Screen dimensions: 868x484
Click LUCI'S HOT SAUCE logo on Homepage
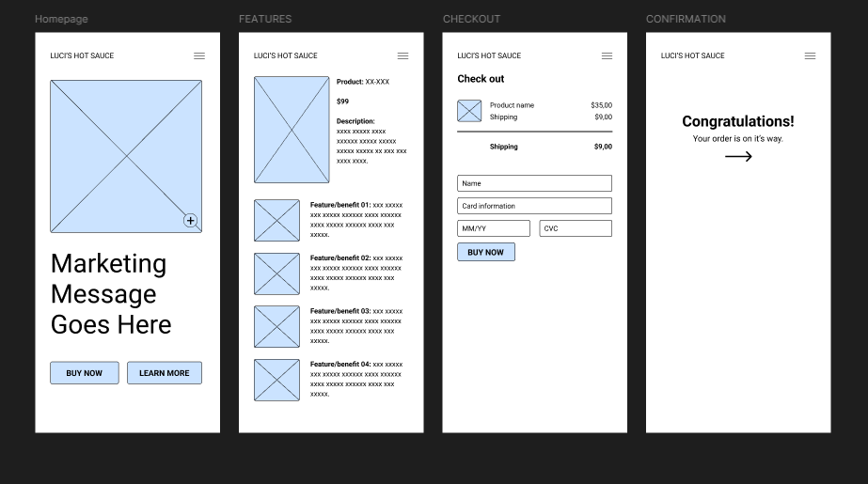[x=82, y=55]
